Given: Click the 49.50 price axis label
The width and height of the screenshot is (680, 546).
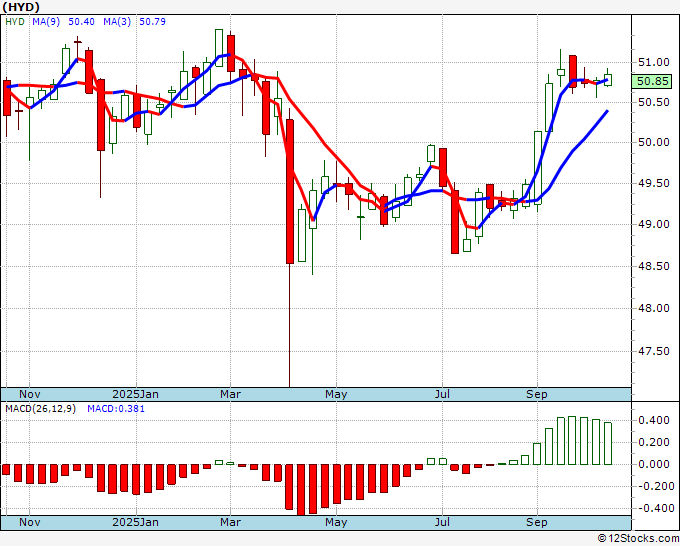Looking at the screenshot, I should (654, 183).
